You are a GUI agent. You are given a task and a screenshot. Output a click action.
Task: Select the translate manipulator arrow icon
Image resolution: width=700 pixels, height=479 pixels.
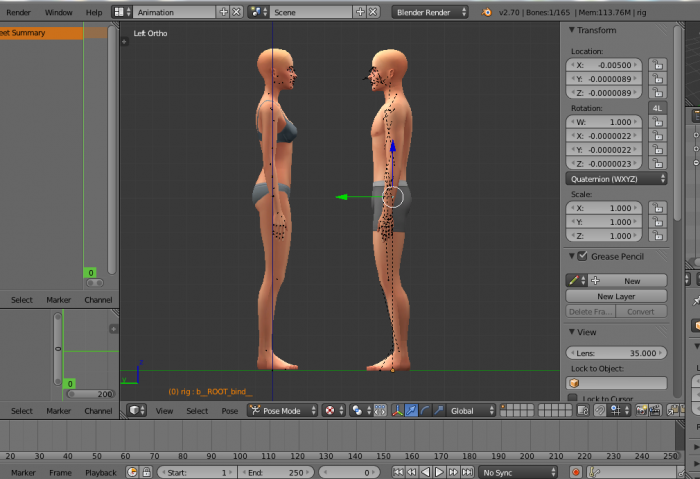click(x=411, y=411)
